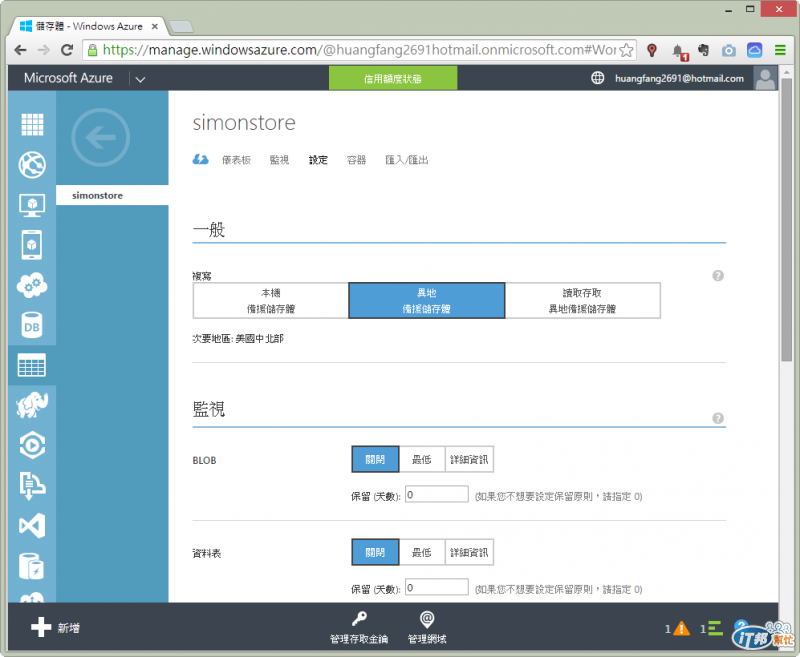Open 容器 containers tab
800x657 pixels.
356,160
